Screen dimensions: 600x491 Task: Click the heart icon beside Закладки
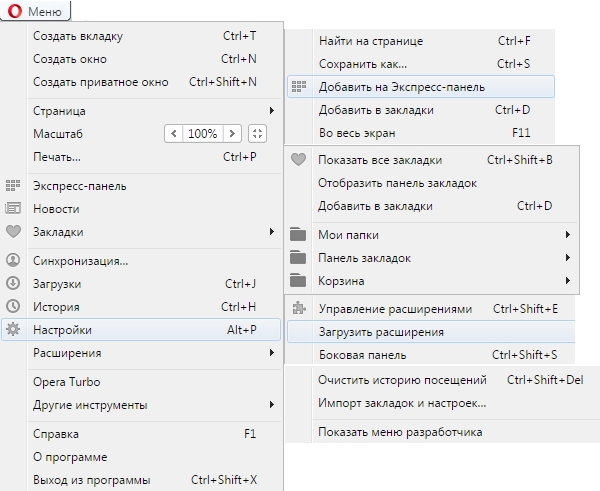pos(13,231)
